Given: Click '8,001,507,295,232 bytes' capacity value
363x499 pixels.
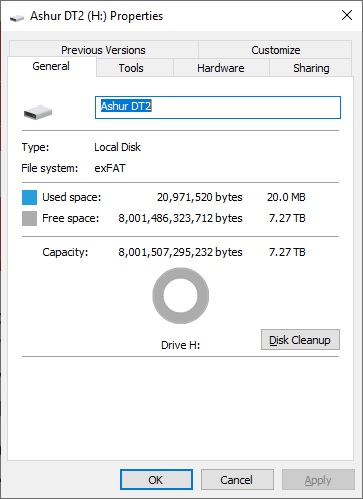Looking at the screenshot, I should tap(180, 252).
